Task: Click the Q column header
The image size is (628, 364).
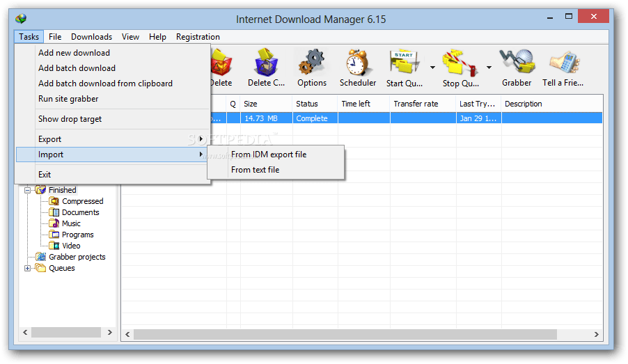Action: pyautogui.click(x=233, y=104)
